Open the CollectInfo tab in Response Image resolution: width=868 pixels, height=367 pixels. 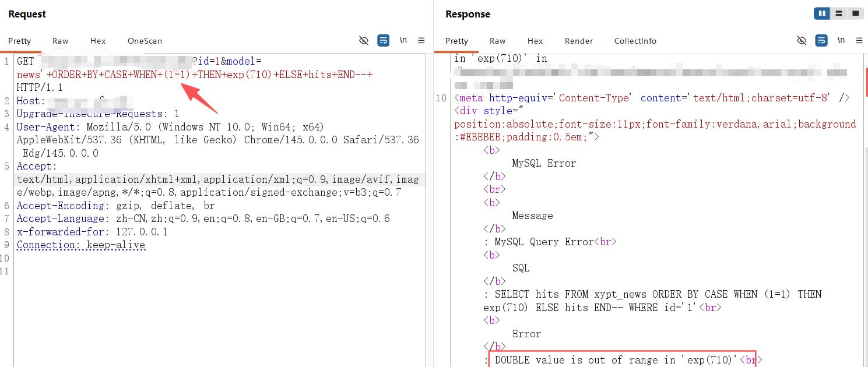point(635,41)
